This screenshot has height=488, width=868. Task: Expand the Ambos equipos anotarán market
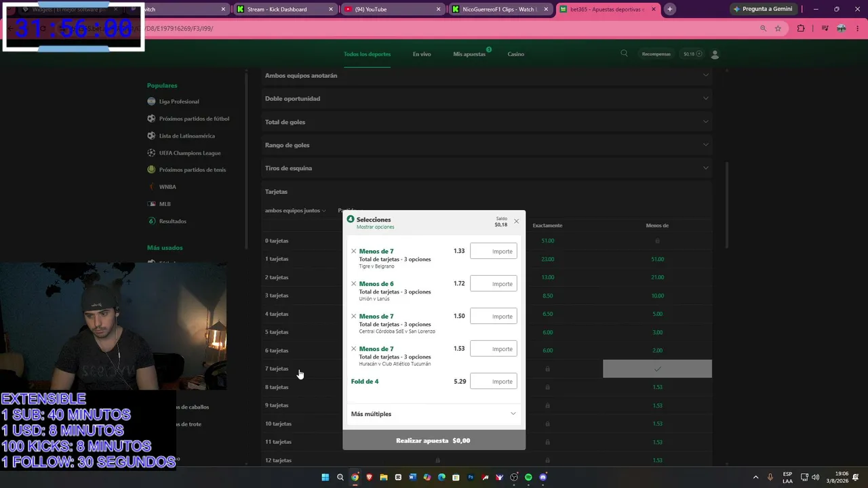tap(487, 75)
